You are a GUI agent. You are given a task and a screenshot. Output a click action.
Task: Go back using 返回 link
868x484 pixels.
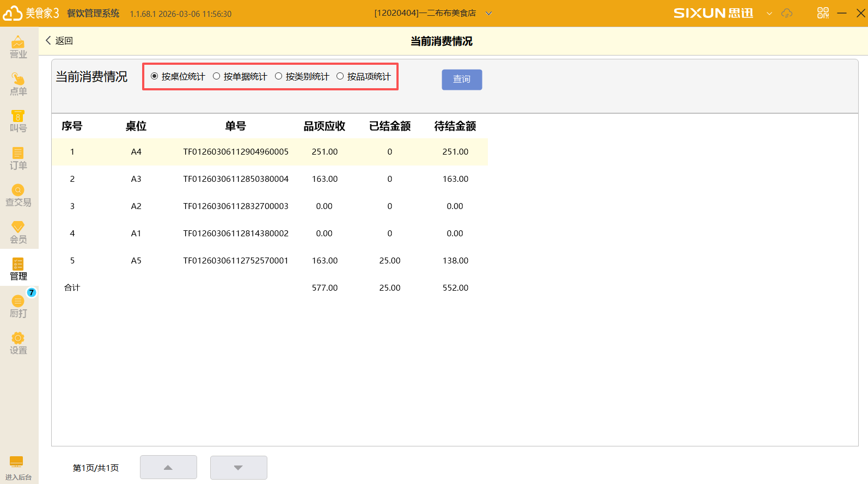(59, 41)
